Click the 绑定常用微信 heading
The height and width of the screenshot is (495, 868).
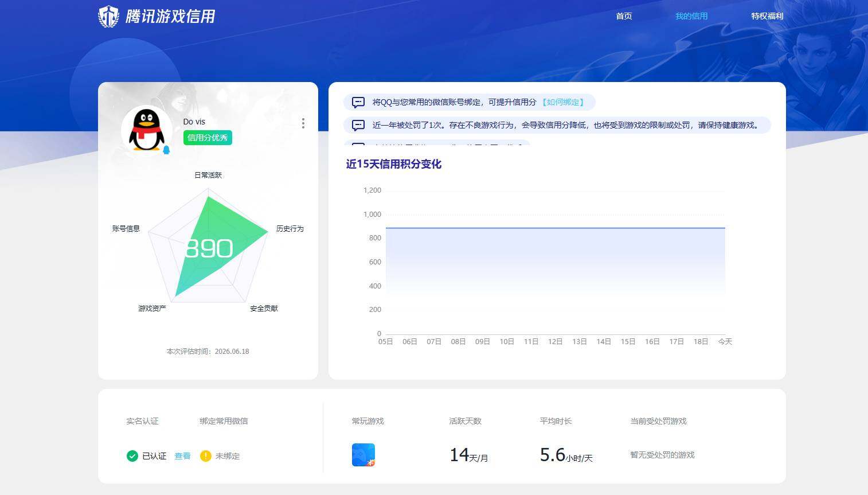[x=224, y=421]
